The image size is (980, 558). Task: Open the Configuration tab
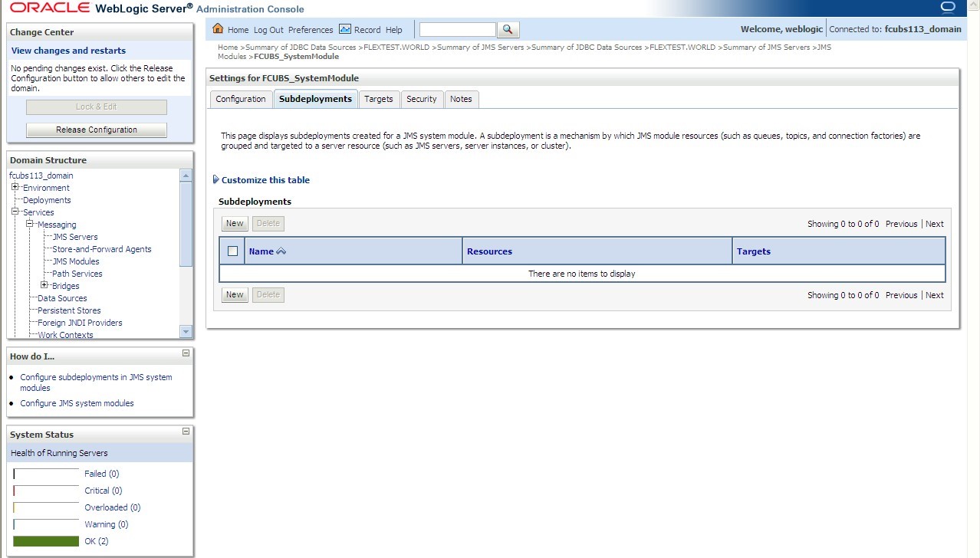[x=241, y=99]
